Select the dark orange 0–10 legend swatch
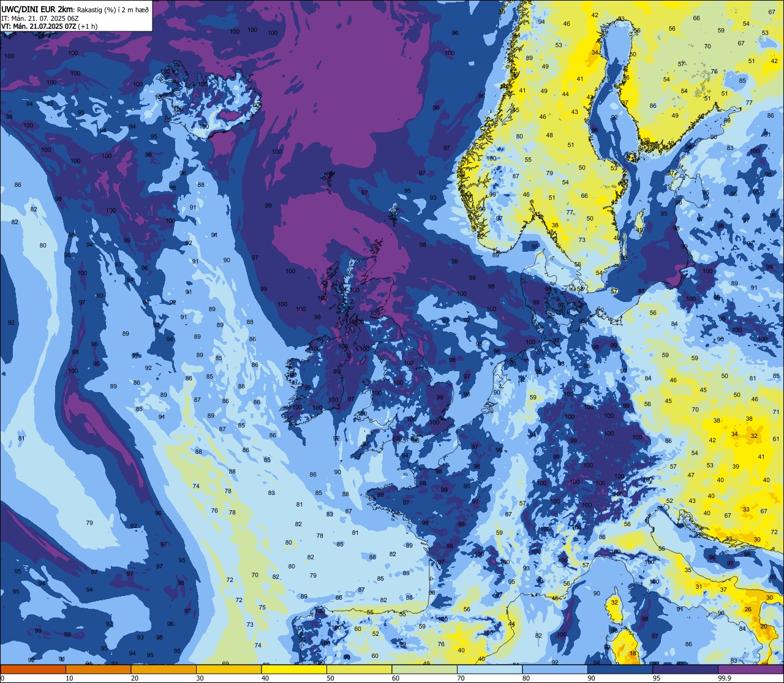Screen dimensions: 784x683 click(x=33, y=669)
